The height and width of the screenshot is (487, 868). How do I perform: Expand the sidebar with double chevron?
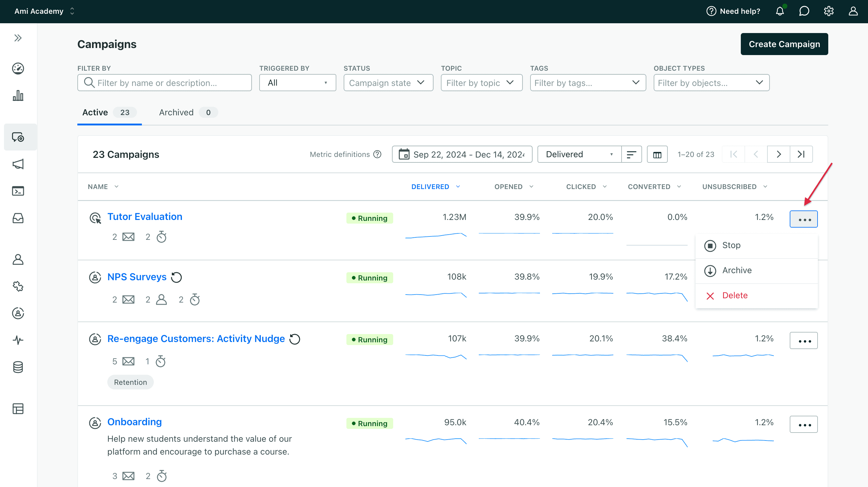pyautogui.click(x=18, y=38)
